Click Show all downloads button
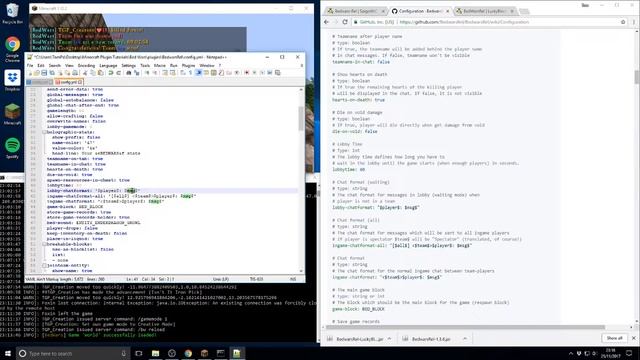Viewport: 640px width, 360px height. 614,338
